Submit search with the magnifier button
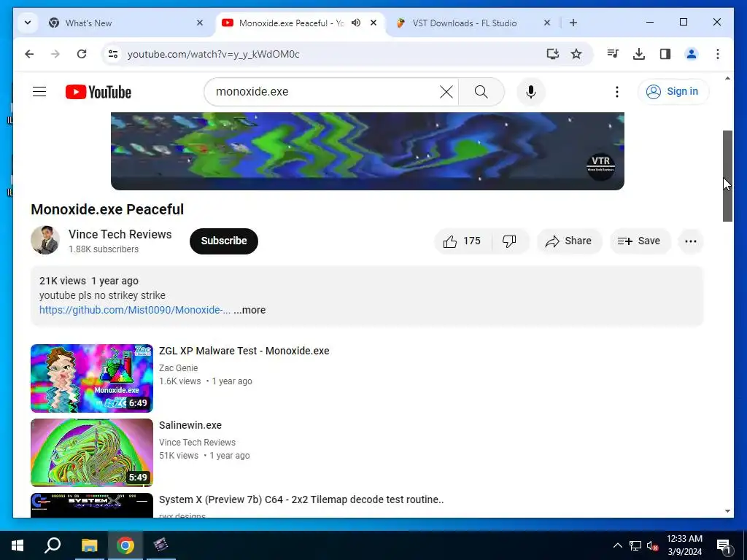This screenshot has height=560, width=747. [x=481, y=91]
